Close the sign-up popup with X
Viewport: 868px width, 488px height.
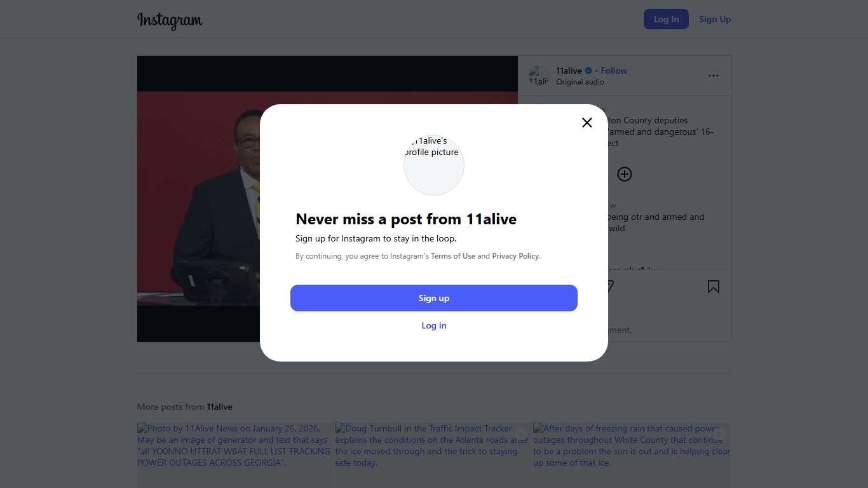point(587,123)
